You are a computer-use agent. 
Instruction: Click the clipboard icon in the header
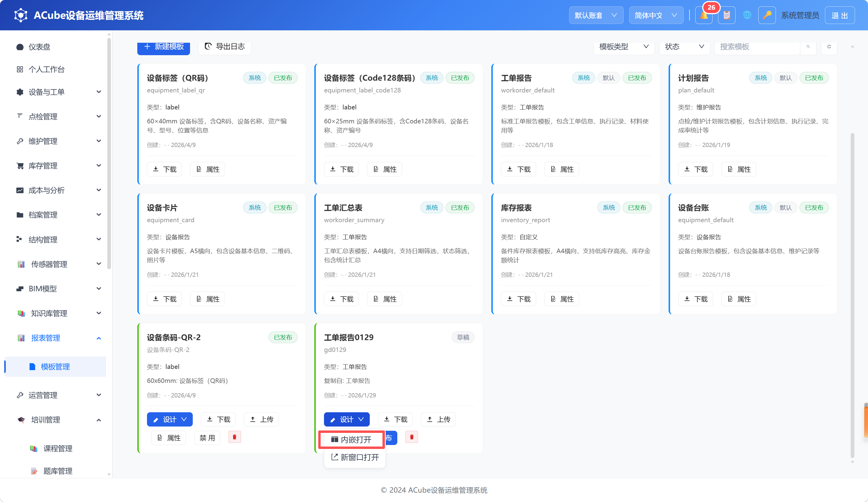point(726,15)
